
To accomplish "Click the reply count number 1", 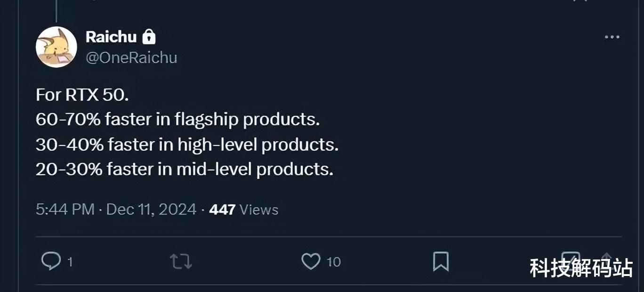I will point(70,262).
